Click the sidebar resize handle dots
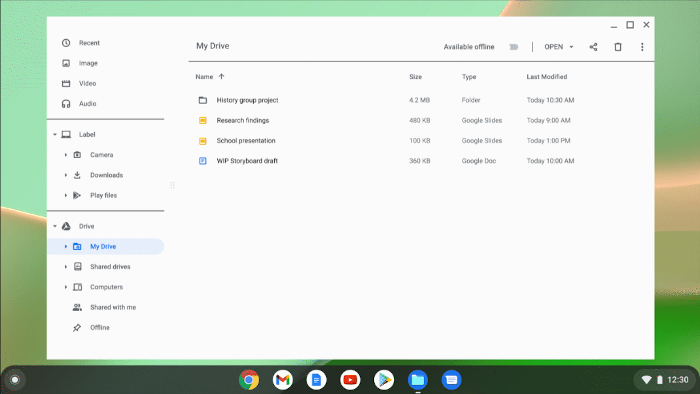 (x=172, y=185)
